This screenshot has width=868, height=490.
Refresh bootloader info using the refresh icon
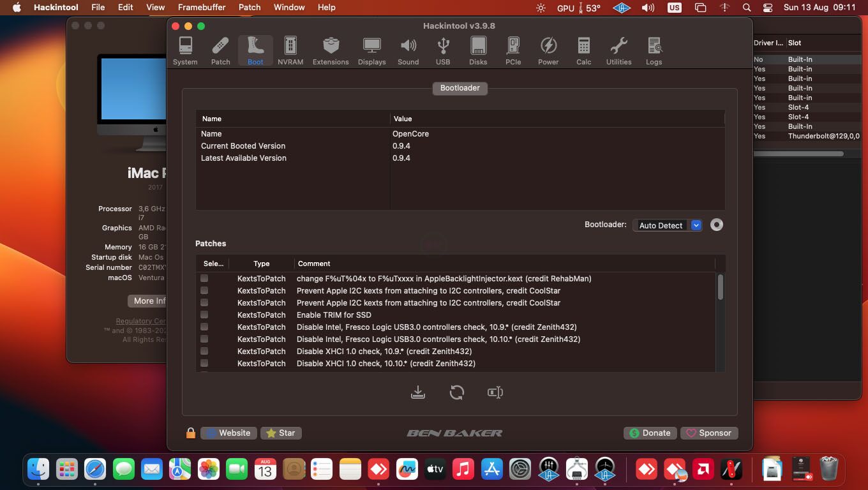click(457, 392)
